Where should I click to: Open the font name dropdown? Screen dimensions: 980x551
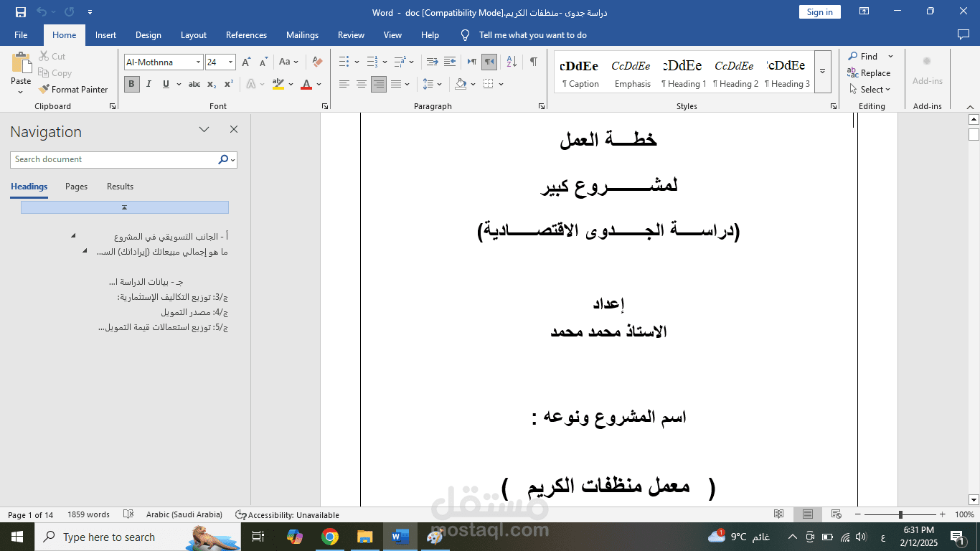(x=199, y=62)
